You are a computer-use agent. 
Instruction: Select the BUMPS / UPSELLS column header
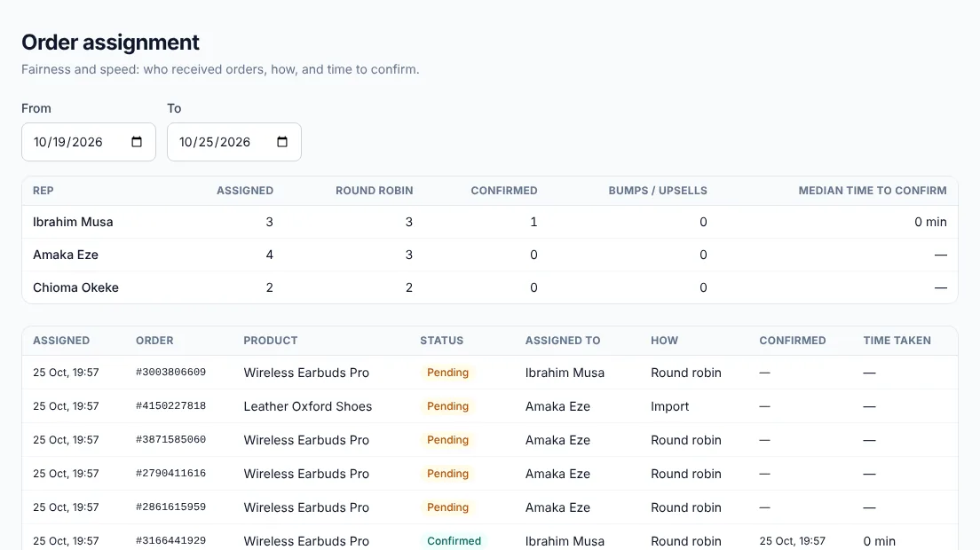658,191
